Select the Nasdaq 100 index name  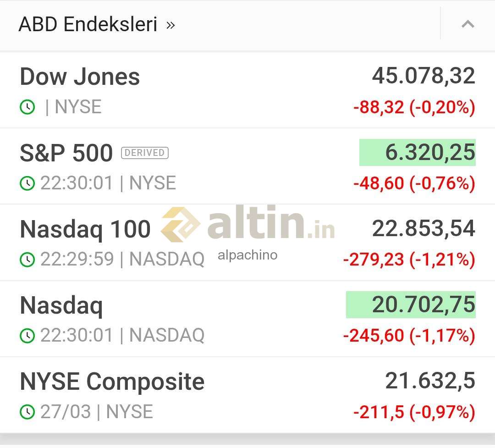[x=85, y=229]
